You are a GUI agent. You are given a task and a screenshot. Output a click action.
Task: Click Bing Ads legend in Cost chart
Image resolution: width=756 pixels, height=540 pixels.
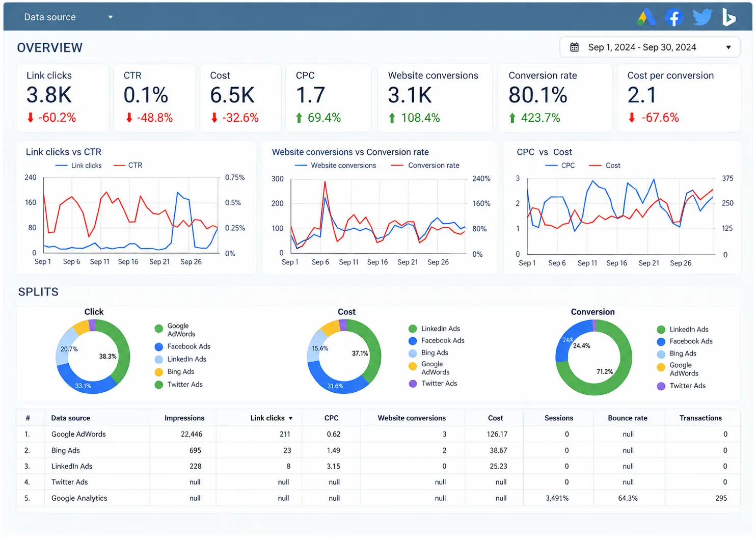(428, 353)
